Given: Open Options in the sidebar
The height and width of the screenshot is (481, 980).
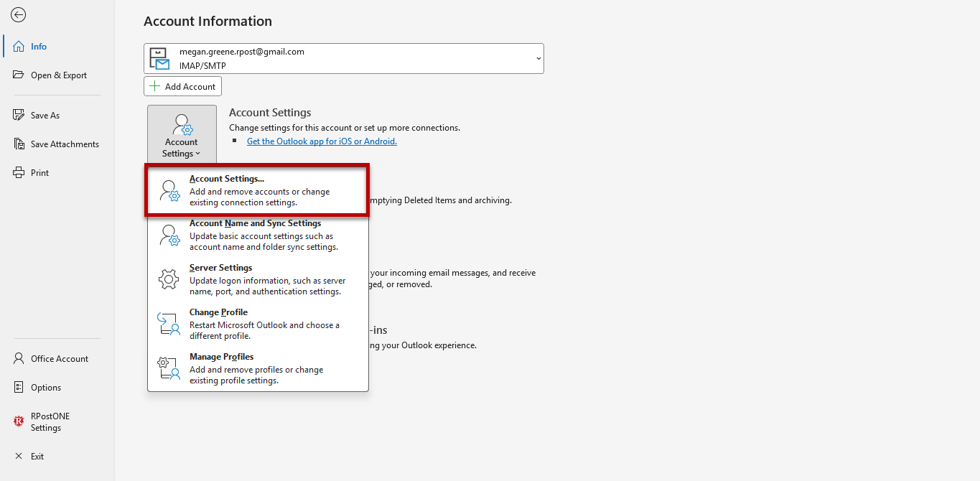Looking at the screenshot, I should (46, 388).
